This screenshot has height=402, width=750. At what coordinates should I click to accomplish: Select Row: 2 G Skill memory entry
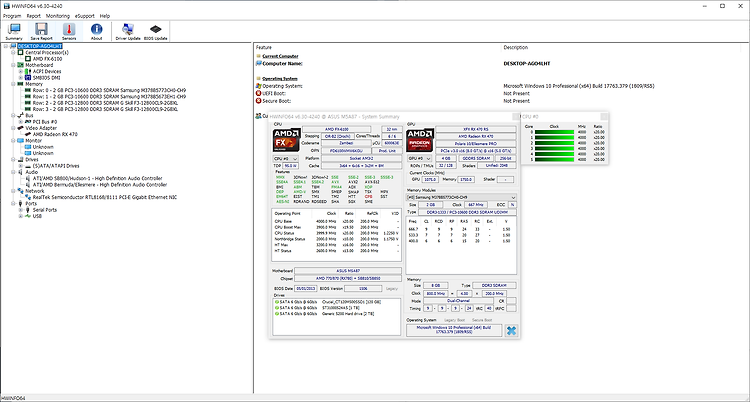click(x=105, y=103)
